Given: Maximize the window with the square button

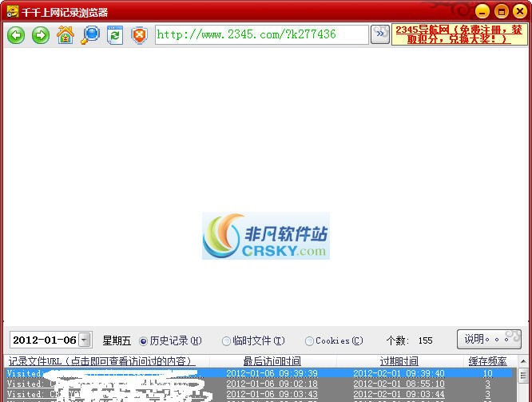Looking at the screenshot, I should coord(501,11).
